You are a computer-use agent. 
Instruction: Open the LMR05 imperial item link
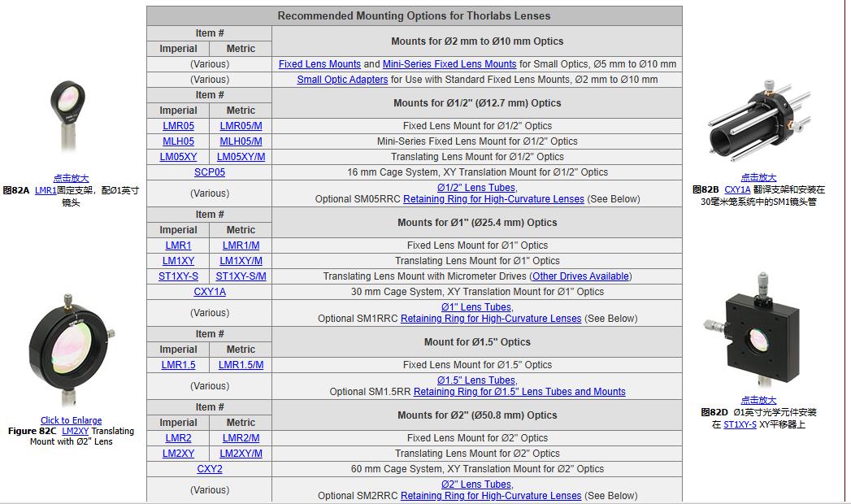click(x=178, y=126)
